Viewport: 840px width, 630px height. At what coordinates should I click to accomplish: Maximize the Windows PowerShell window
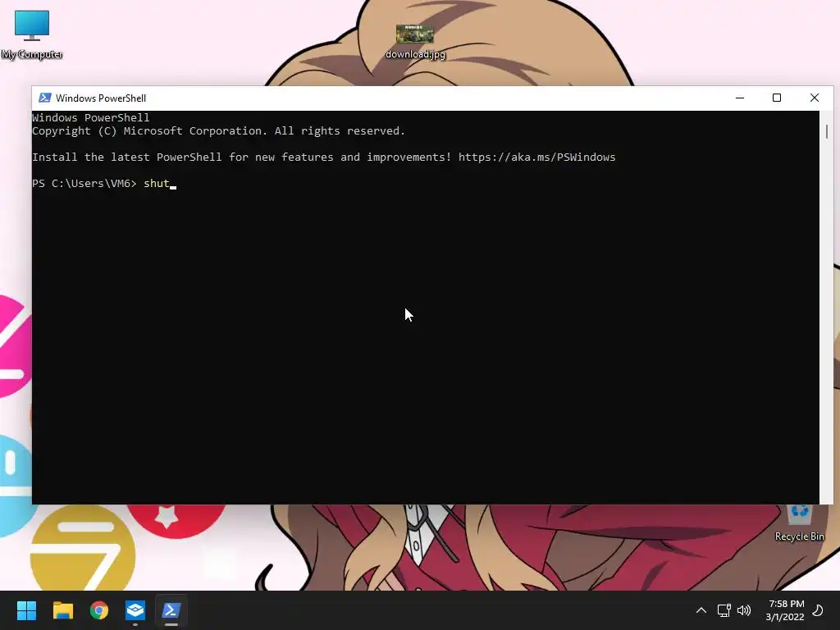tap(777, 98)
